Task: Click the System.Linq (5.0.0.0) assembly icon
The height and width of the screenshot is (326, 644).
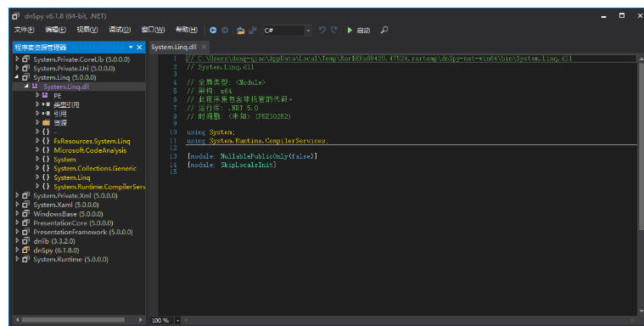Action: [x=25, y=77]
